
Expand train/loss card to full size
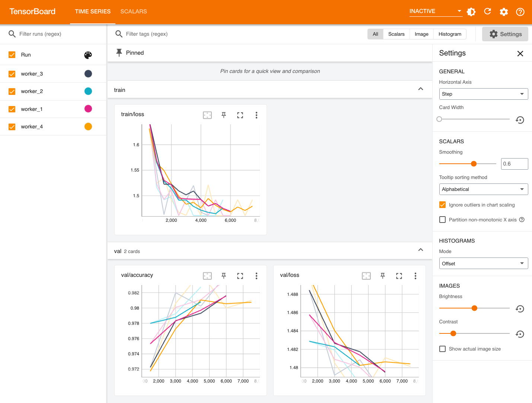(x=240, y=115)
